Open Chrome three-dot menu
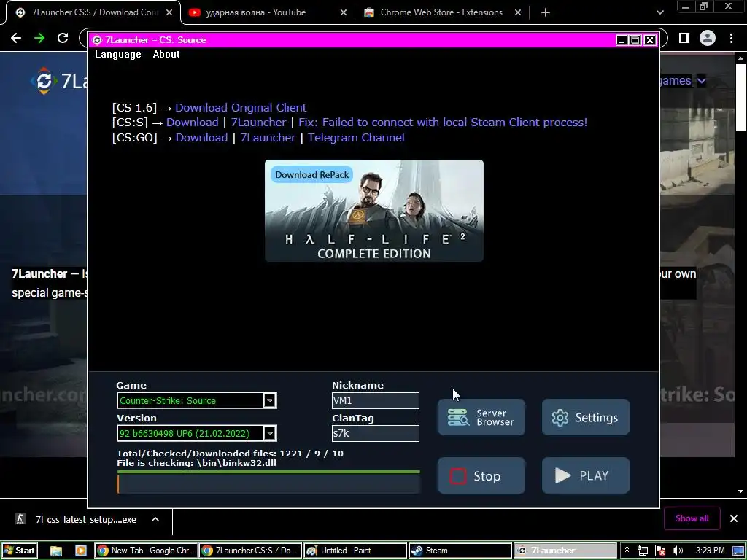The width and height of the screenshot is (747, 560). pyautogui.click(x=731, y=38)
